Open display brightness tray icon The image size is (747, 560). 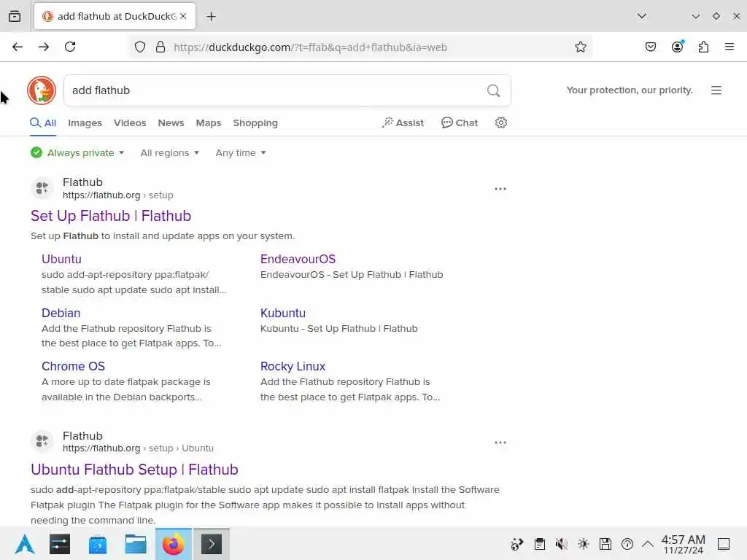coord(583,544)
